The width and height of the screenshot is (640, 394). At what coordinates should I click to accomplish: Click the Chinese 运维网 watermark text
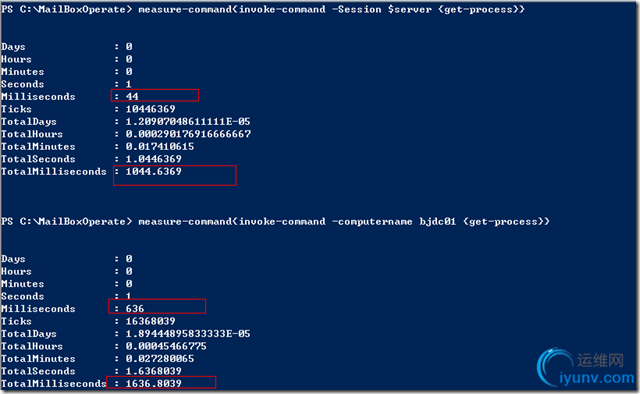(600, 361)
